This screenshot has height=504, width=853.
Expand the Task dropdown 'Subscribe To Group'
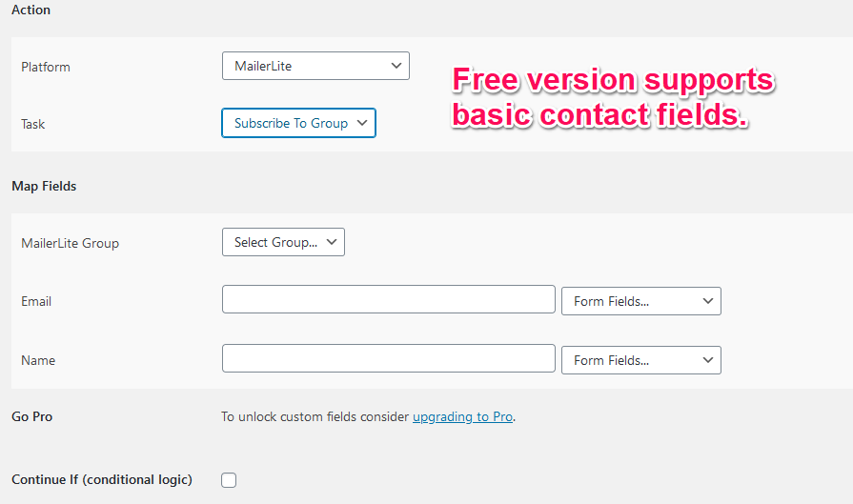point(298,123)
